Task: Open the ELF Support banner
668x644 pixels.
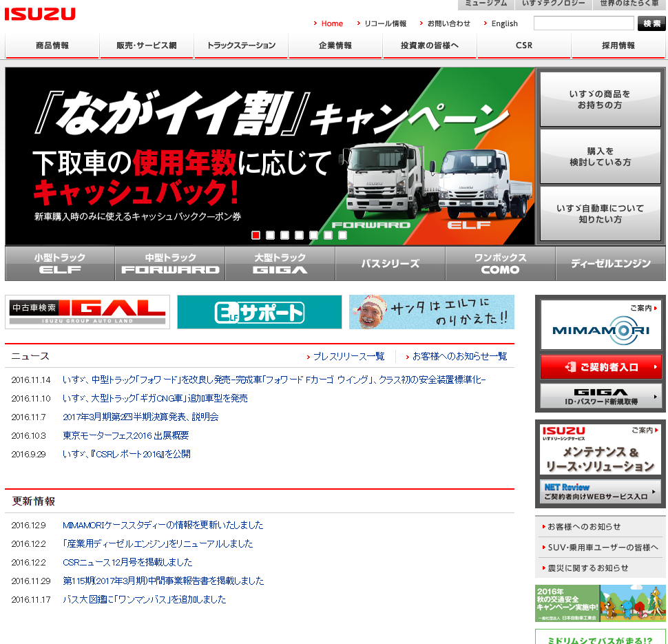Action: (x=259, y=312)
